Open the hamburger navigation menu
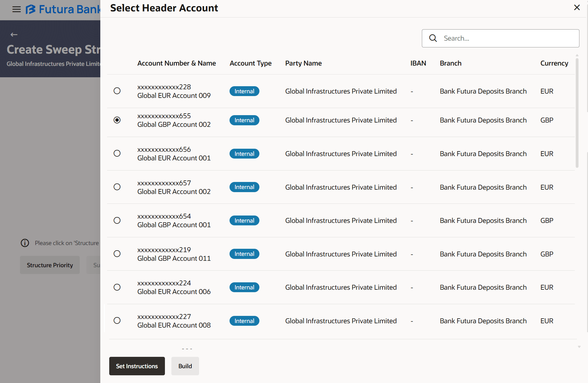This screenshot has width=588, height=383. point(17,9)
